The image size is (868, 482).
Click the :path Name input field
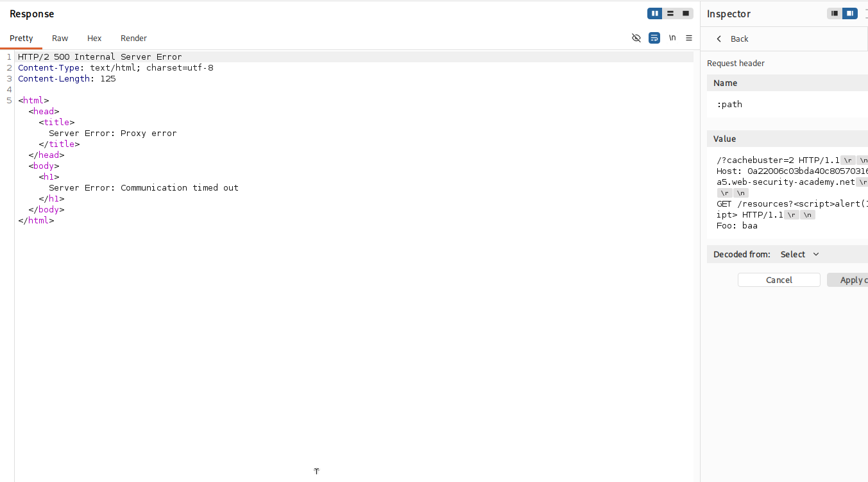pos(787,104)
